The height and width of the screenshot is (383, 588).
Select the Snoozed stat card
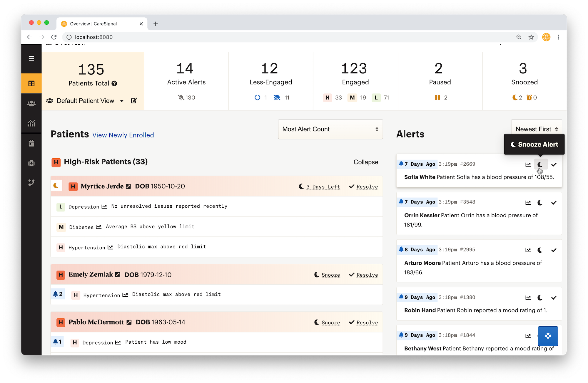point(524,81)
